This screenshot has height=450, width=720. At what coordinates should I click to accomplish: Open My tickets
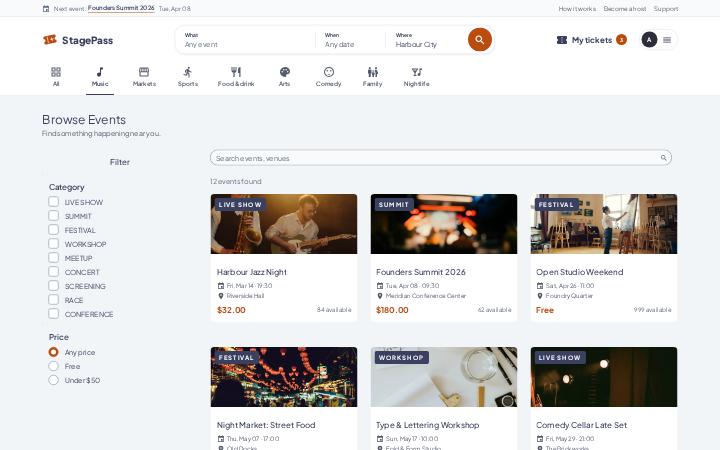click(591, 40)
